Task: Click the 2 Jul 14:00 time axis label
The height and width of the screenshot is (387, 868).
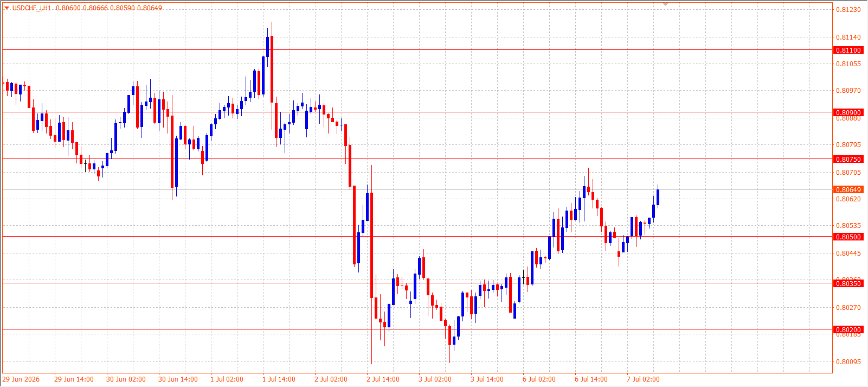Action: [x=383, y=379]
